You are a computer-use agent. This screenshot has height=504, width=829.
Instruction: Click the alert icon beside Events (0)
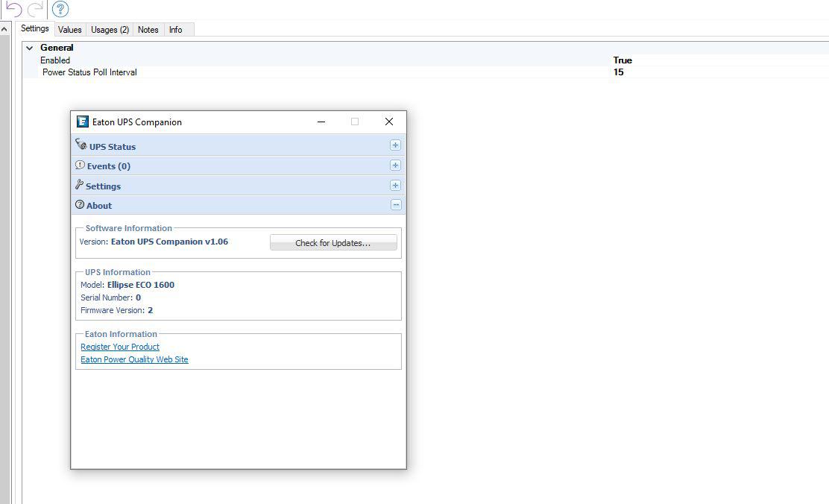80,166
